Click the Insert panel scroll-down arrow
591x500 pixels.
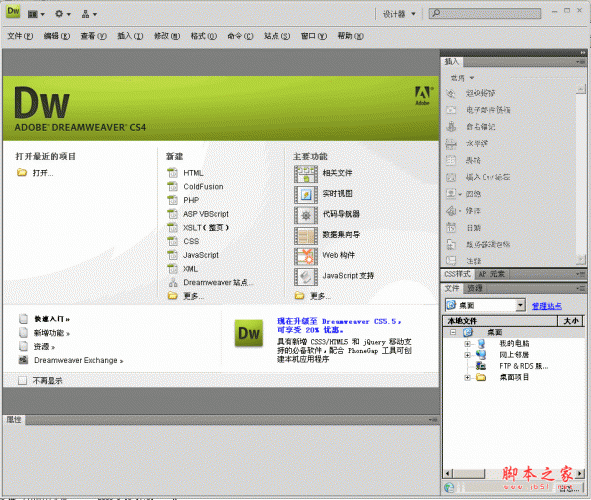pyautogui.click(x=581, y=259)
